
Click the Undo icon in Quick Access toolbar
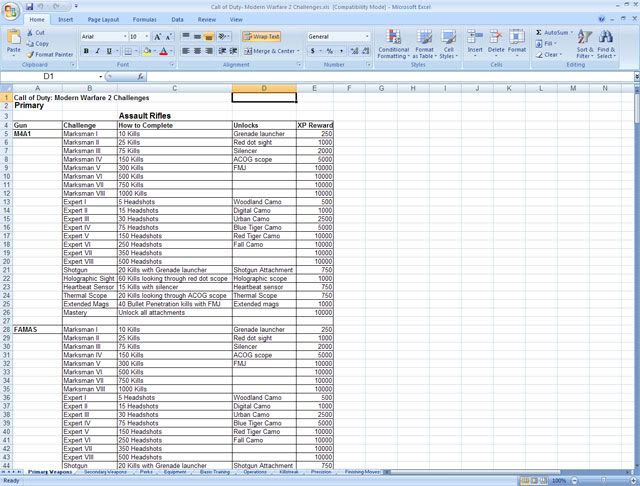41,7
